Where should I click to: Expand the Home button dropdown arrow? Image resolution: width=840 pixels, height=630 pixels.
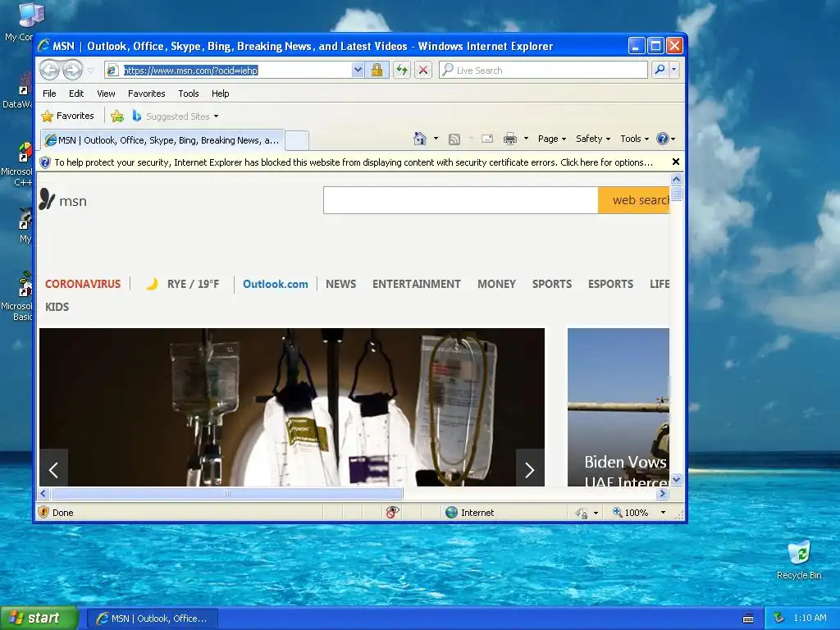click(x=436, y=139)
